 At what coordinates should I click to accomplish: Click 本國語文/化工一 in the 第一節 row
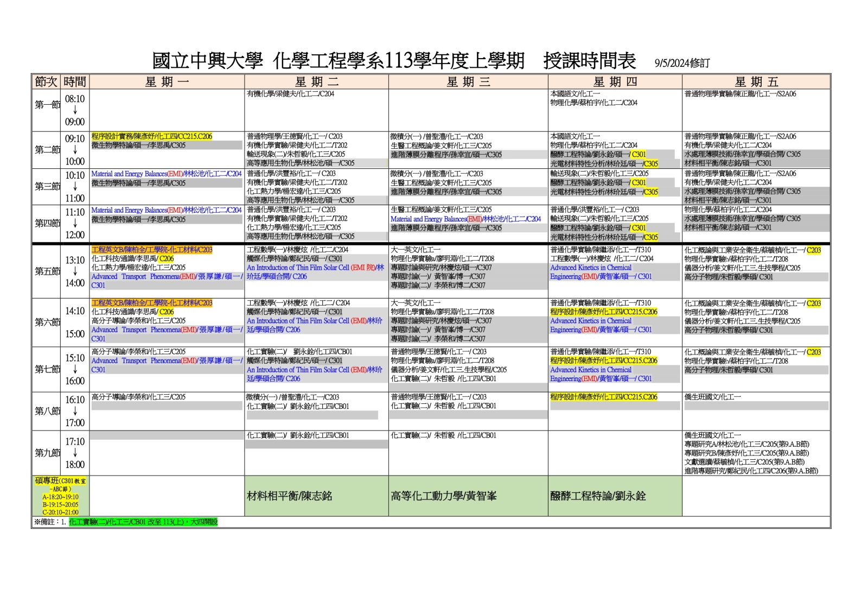click(575, 94)
